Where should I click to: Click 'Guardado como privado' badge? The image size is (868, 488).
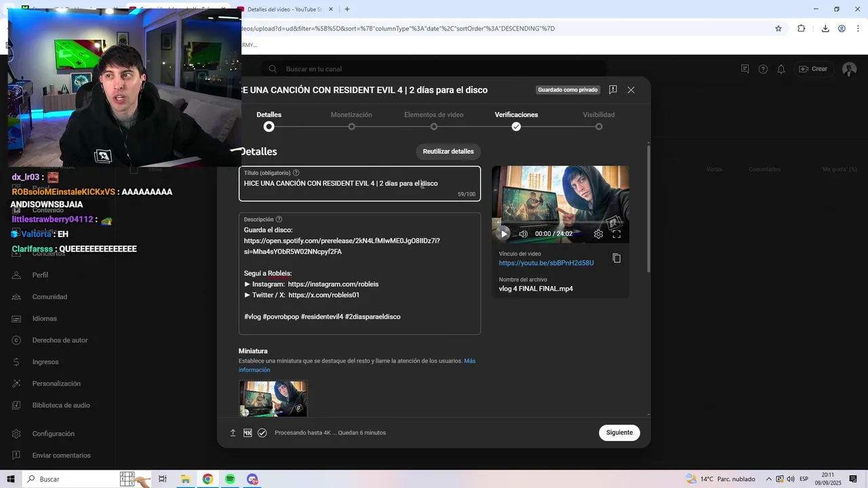pyautogui.click(x=568, y=89)
